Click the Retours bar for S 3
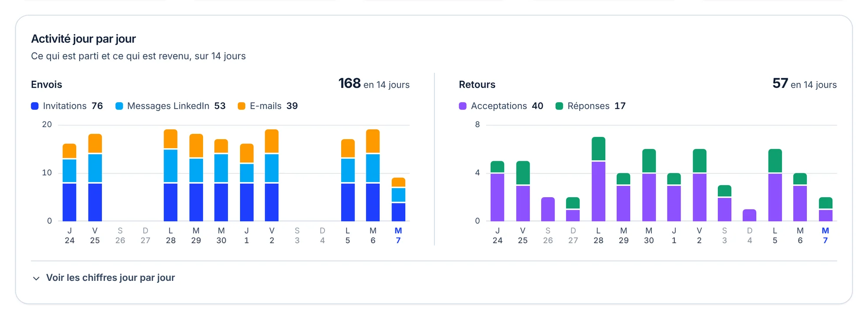The height and width of the screenshot is (319, 868). click(x=724, y=203)
